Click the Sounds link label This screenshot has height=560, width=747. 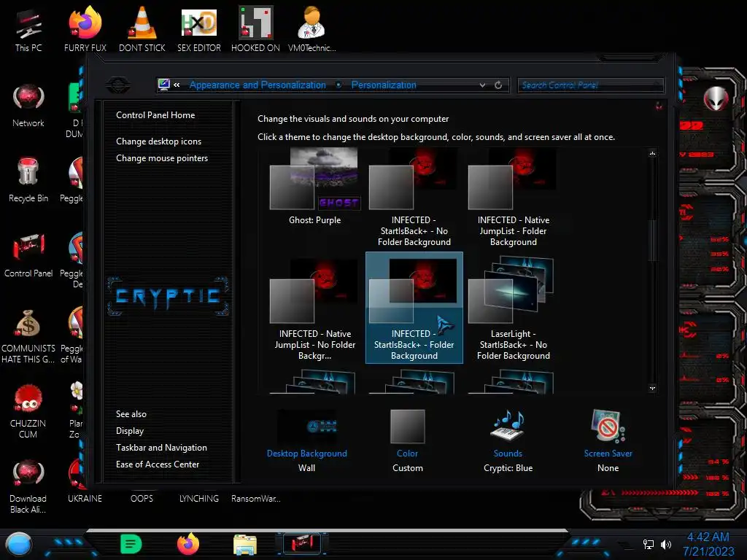508,454
